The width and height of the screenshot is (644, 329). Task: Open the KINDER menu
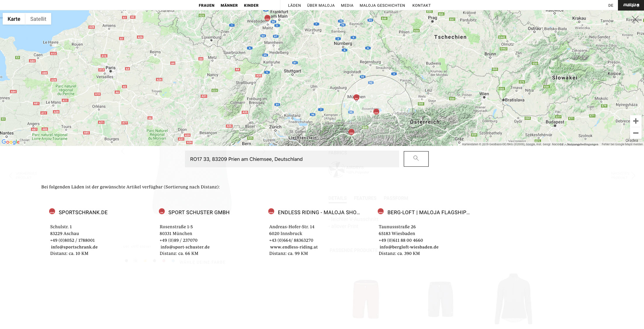tap(251, 6)
